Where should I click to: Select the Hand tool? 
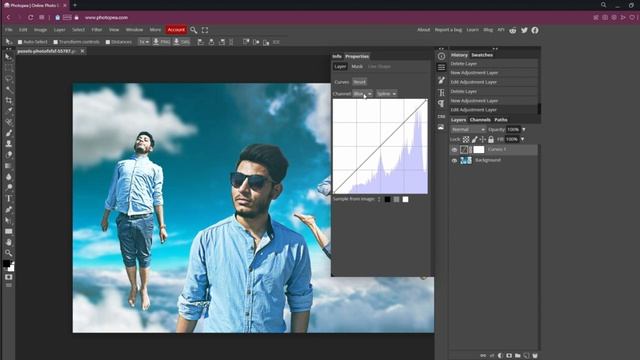click(x=9, y=242)
